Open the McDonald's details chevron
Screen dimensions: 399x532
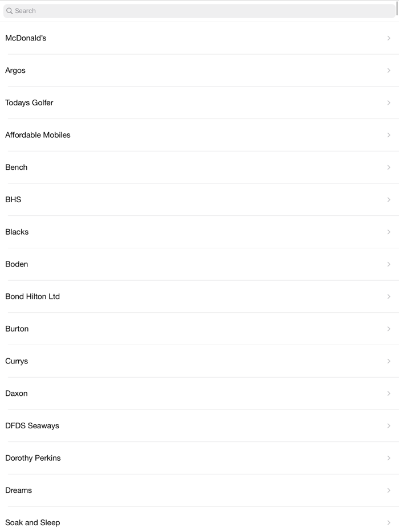click(x=389, y=38)
